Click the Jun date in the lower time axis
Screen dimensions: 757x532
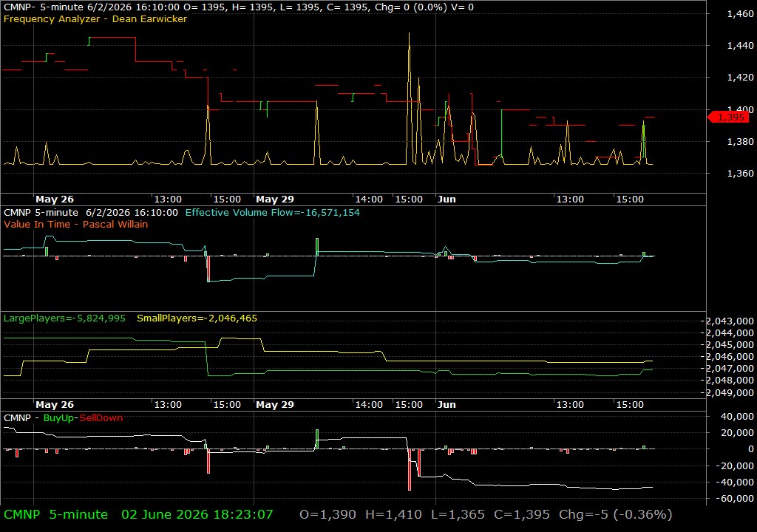447,405
